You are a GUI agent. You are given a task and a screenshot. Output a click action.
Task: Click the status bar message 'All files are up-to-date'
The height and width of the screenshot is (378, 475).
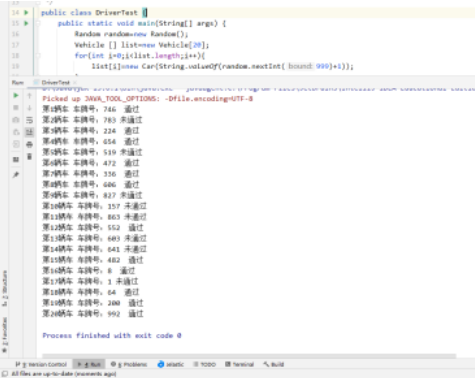coord(64,374)
